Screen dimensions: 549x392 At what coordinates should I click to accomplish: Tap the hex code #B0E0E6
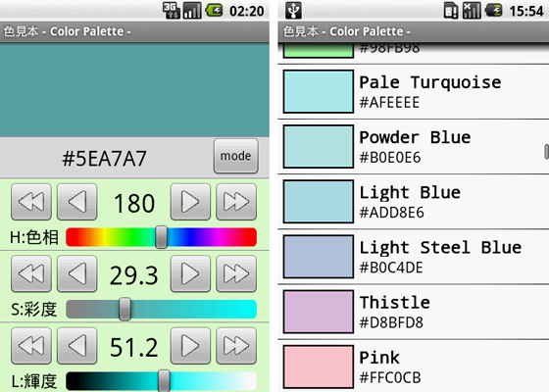point(390,158)
